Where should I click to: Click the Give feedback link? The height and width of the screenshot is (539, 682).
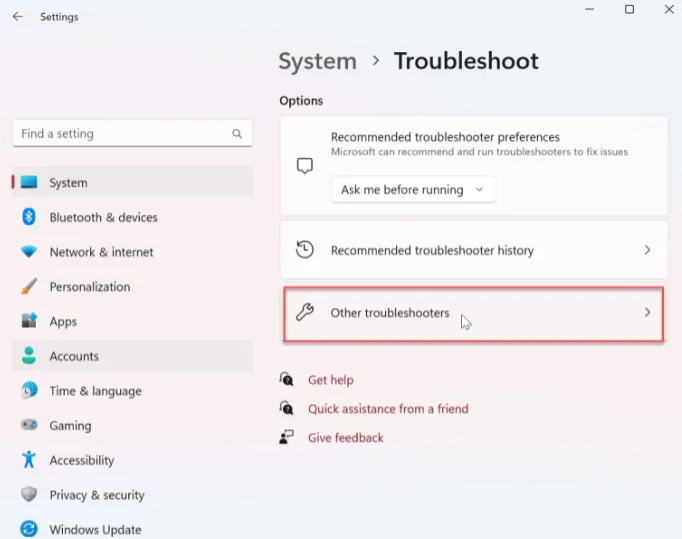pos(345,438)
